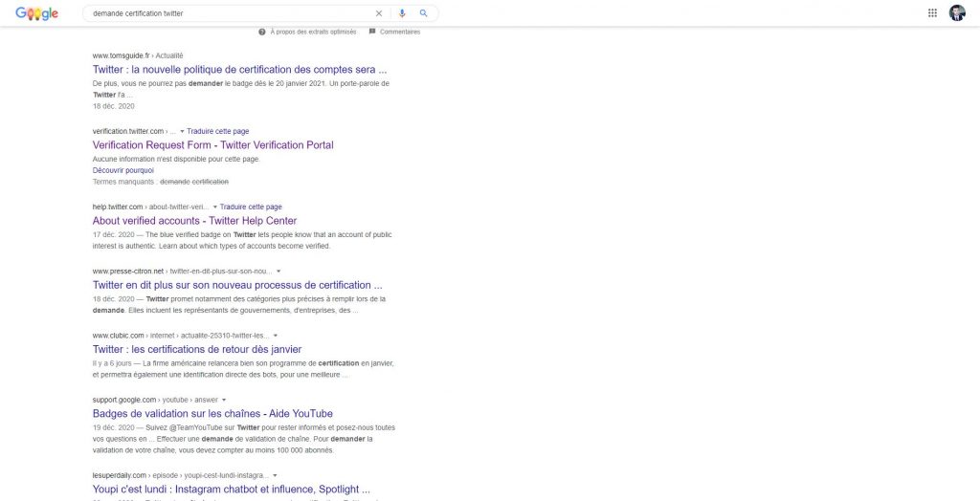The image size is (980, 501).
Task: Click the Google logo
Action: [36, 13]
